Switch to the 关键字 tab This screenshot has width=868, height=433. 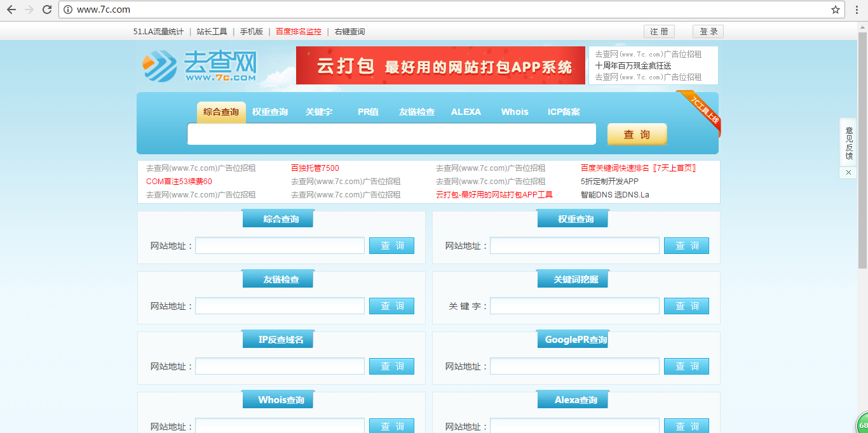click(x=319, y=112)
